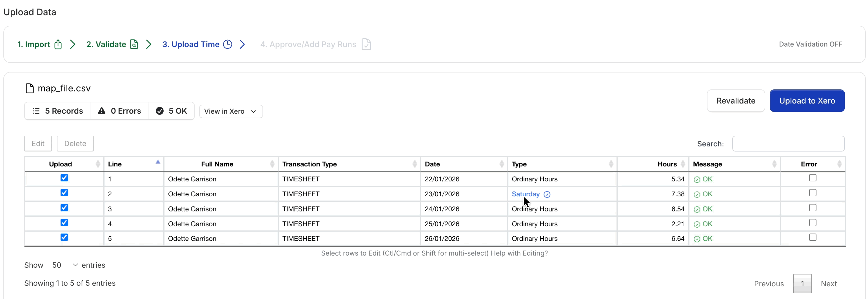The image size is (868, 299).
Task: Click the clock icon beside Upload Time
Action: (228, 44)
